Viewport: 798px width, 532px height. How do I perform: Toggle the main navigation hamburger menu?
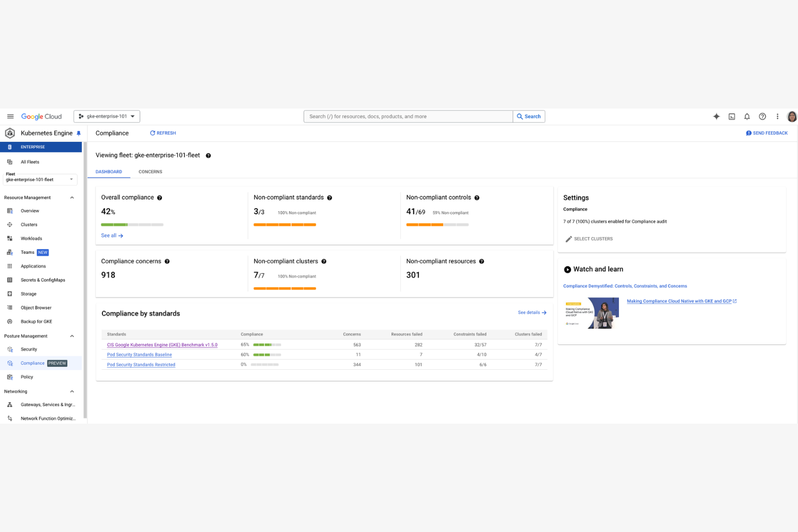pyautogui.click(x=10, y=116)
